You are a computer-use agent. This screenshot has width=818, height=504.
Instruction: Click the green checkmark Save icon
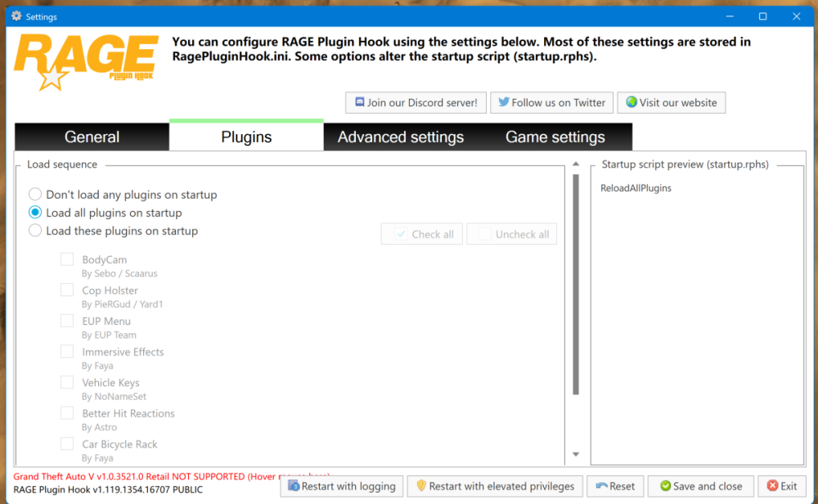(x=665, y=486)
